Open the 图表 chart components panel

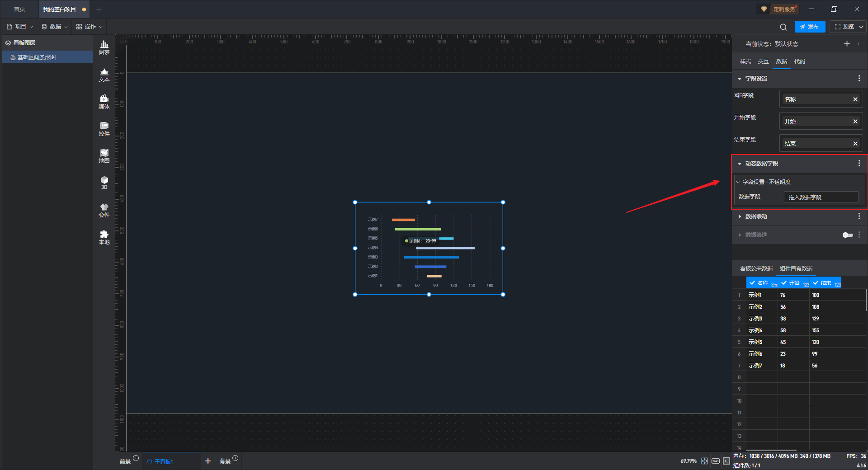[104, 47]
